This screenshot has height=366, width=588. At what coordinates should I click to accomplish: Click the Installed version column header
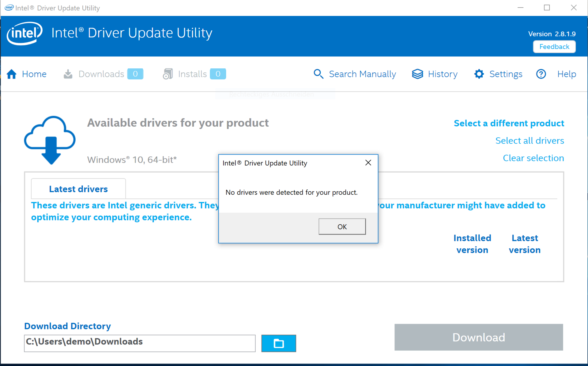[472, 244]
